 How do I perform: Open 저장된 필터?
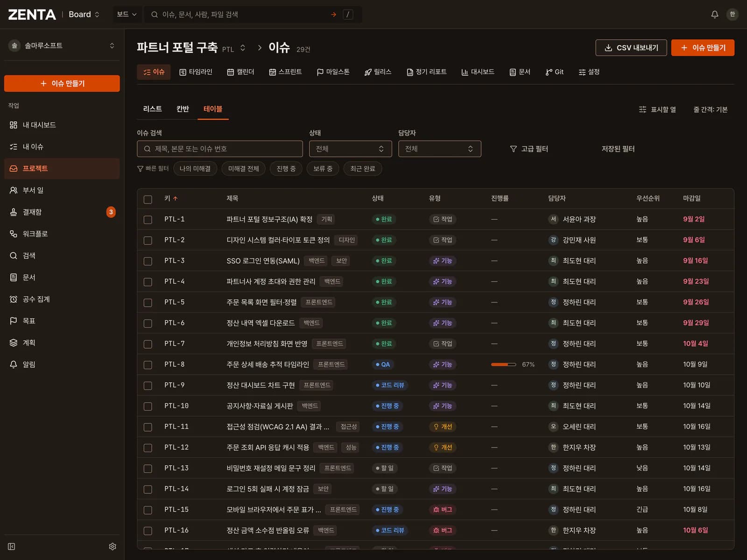pyautogui.click(x=618, y=149)
